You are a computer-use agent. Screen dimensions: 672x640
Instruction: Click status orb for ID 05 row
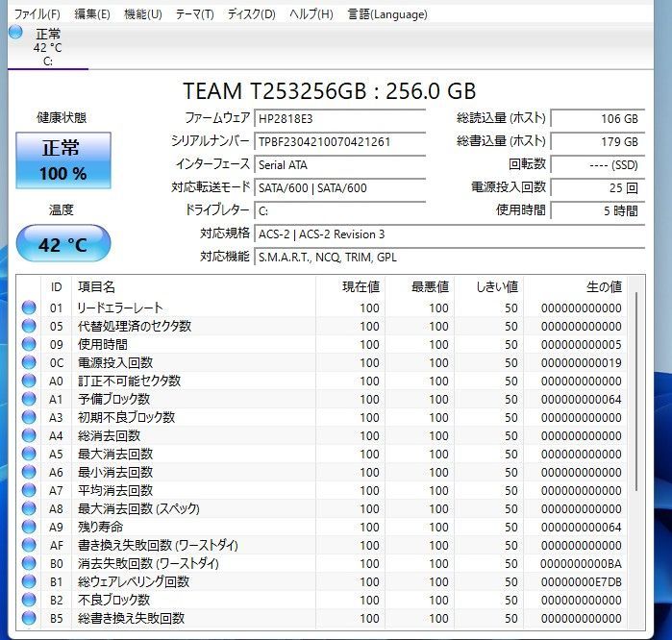point(29,326)
